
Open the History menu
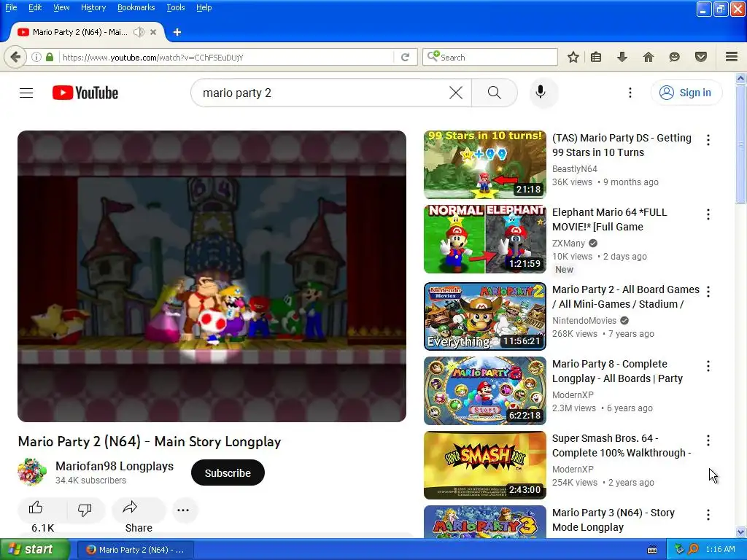pos(93,7)
